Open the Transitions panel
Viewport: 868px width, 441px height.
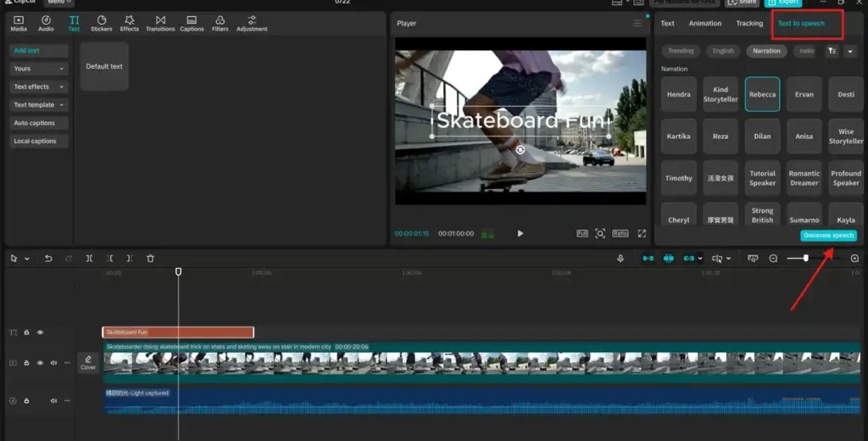[160, 23]
